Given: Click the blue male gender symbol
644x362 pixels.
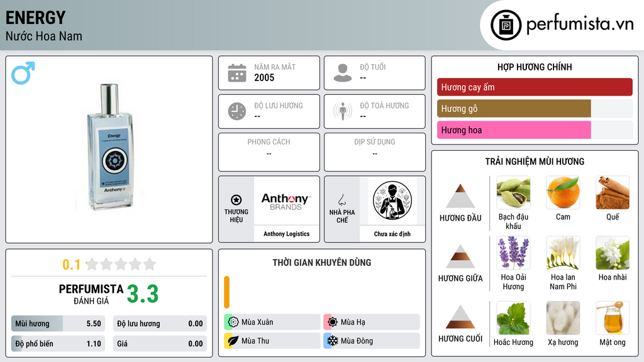Looking at the screenshot, I should pyautogui.click(x=23, y=73).
